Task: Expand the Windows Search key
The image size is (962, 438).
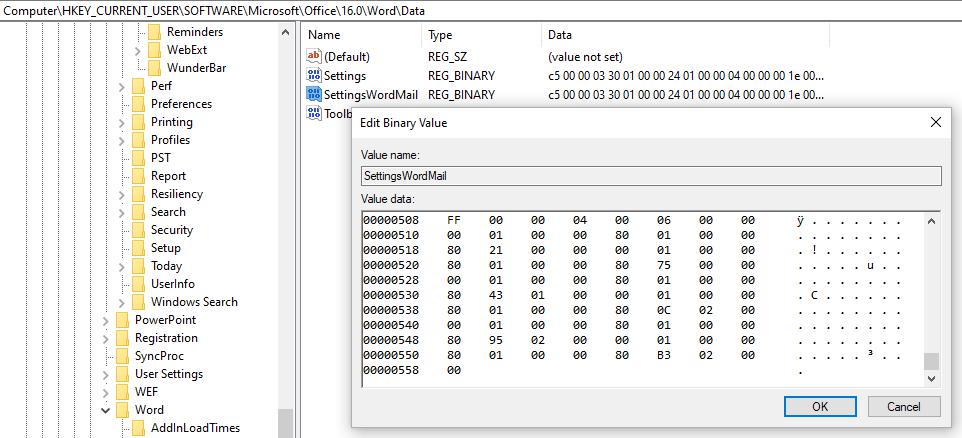Action: tap(122, 302)
